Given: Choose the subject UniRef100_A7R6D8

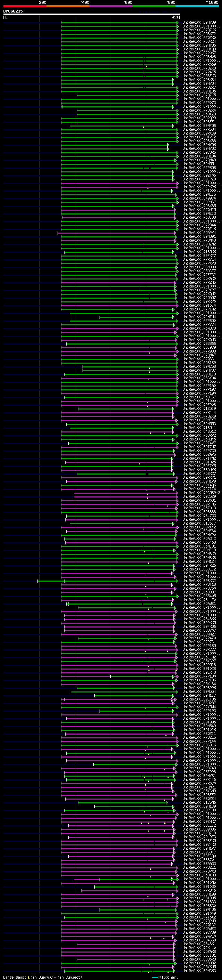Looking at the screenshot, I should click(199, 168).
